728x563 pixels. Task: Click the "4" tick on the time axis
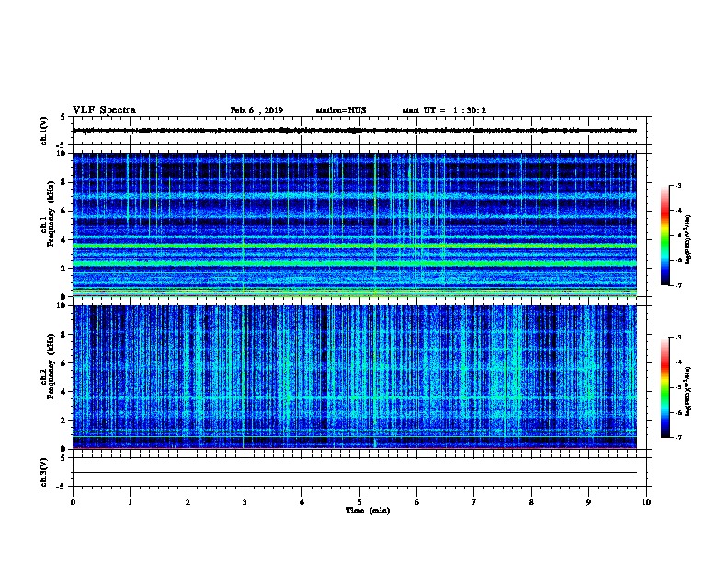click(x=302, y=502)
